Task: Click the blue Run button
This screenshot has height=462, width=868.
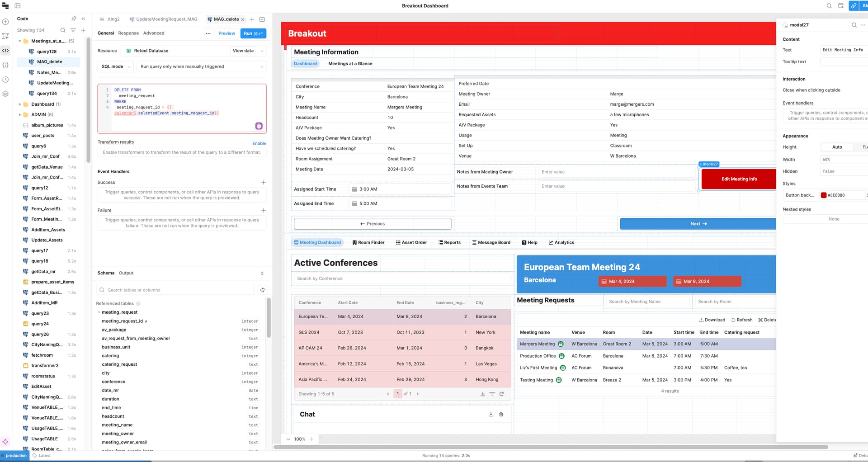Action: point(253,33)
